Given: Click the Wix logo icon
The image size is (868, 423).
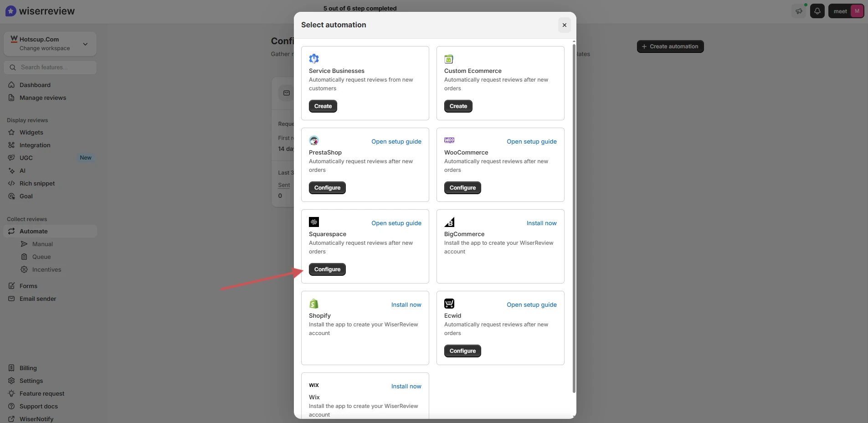Looking at the screenshot, I should 314,385.
